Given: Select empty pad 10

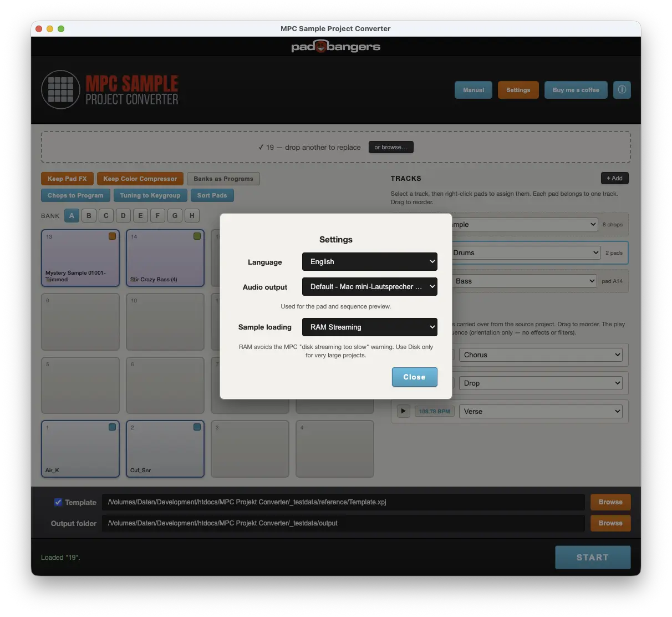Looking at the screenshot, I should pos(165,322).
